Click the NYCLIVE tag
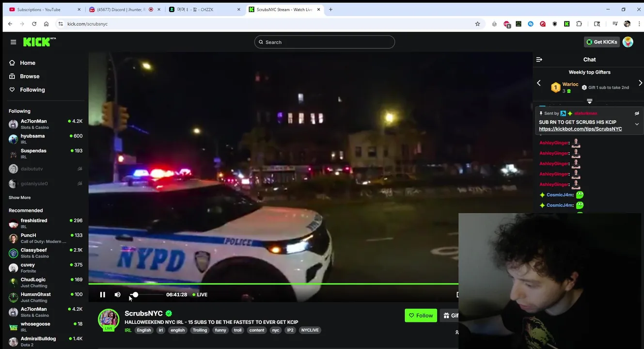 (310, 331)
